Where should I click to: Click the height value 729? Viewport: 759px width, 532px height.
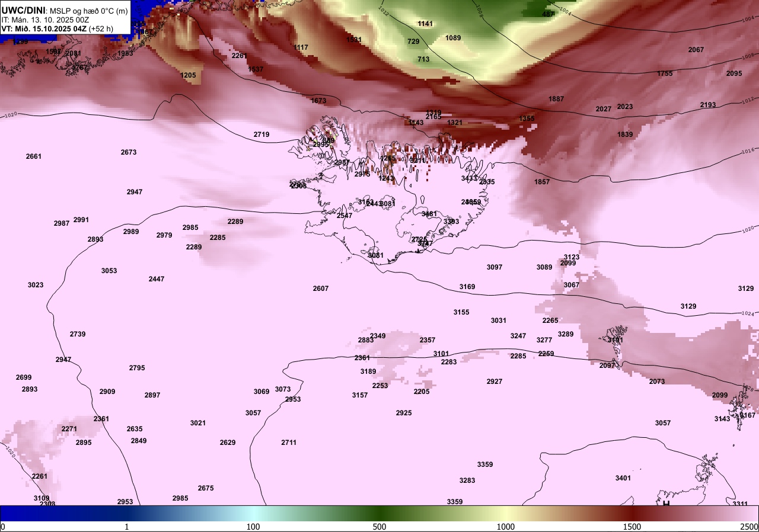(413, 41)
